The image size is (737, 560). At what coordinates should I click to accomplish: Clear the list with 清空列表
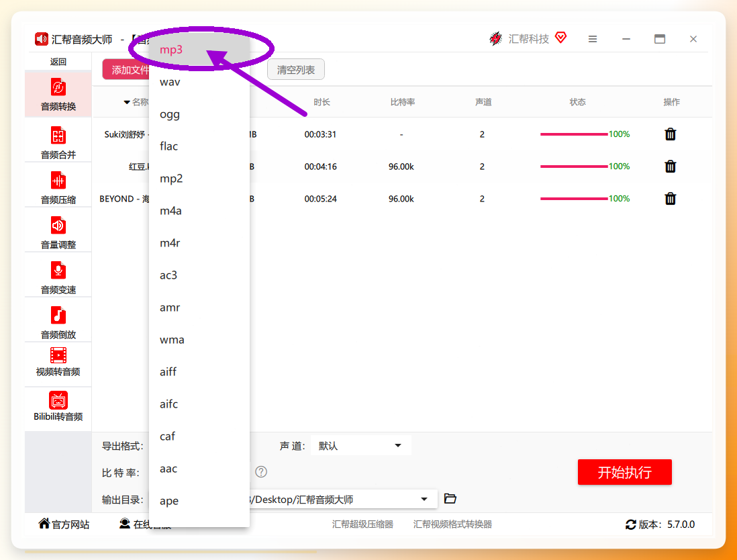coord(295,70)
